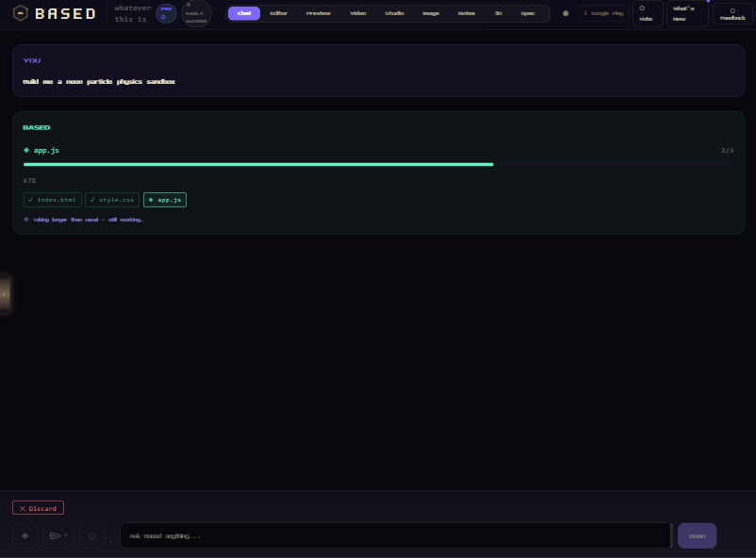Open the Preview tab
Image resolution: width=756 pixels, height=558 pixels.
(x=319, y=13)
